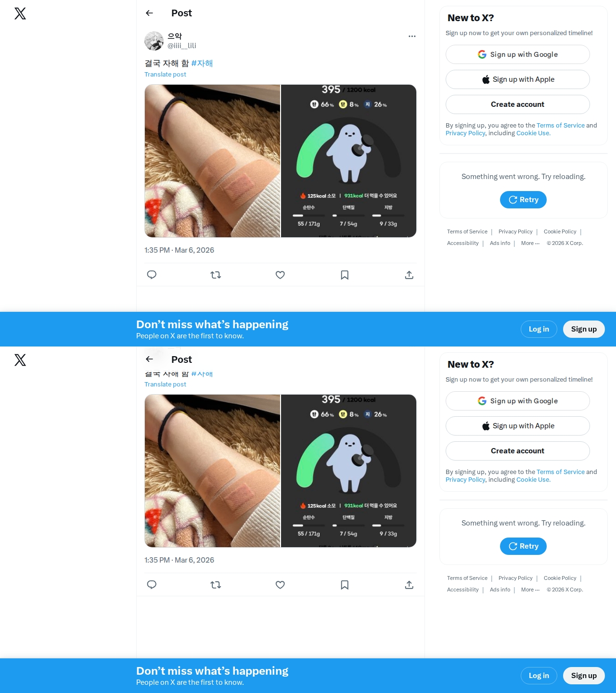Bookmark the upper post

[x=345, y=275]
